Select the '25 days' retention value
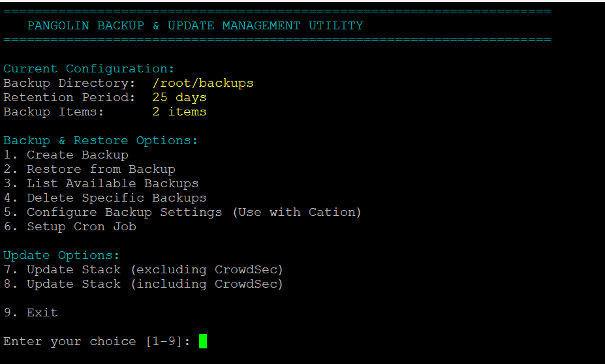The width and height of the screenshot is (605, 364). point(179,98)
